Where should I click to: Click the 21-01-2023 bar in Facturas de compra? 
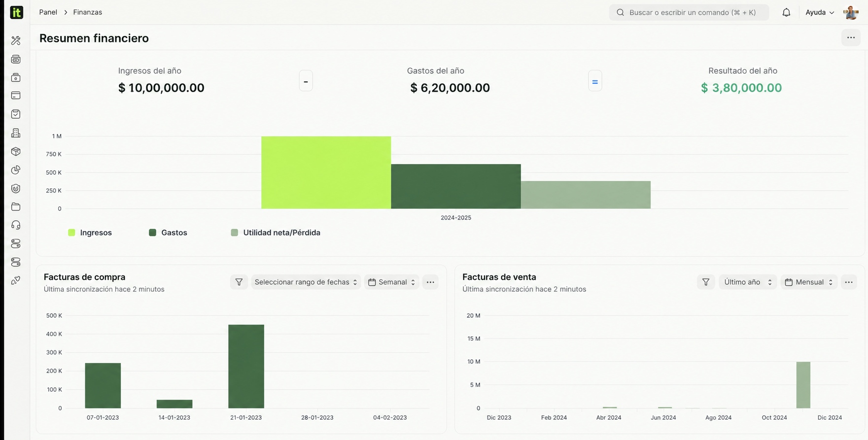tap(246, 366)
